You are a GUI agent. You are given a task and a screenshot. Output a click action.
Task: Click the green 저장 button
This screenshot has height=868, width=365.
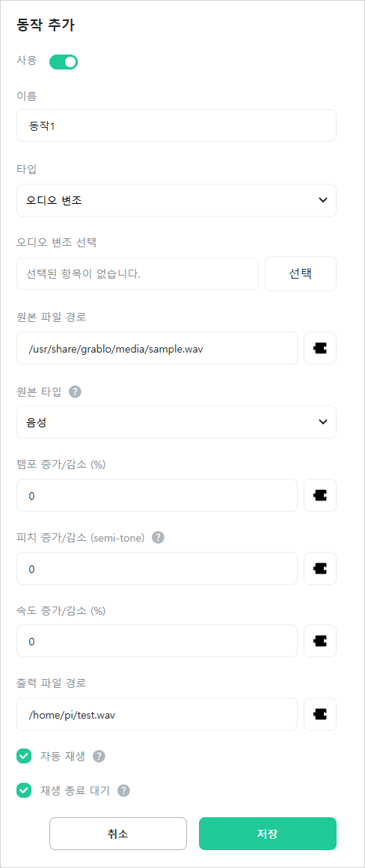tap(268, 833)
